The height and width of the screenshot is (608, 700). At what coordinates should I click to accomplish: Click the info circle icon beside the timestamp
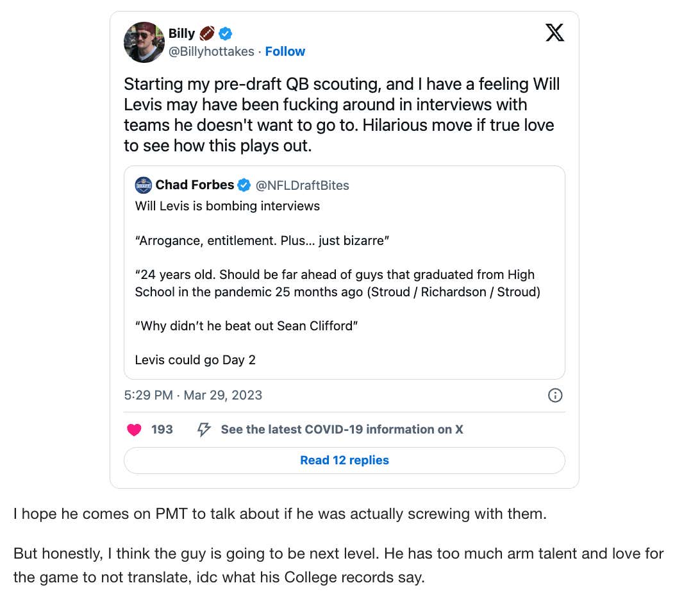click(555, 395)
